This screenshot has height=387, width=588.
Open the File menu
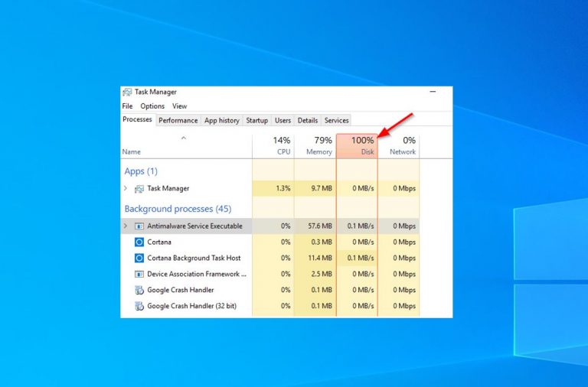(127, 106)
